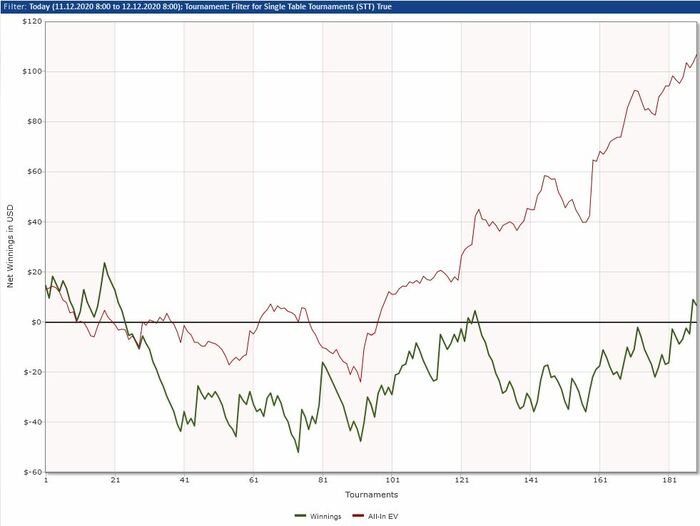700x526 pixels.
Task: Click the red All-In EV legend swatch
Action: point(358,516)
